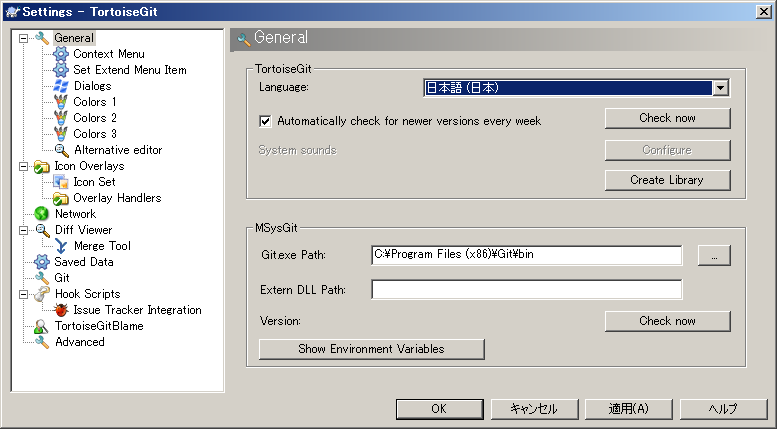Select the Network globe icon
This screenshot has width=777, height=429.
tap(42, 214)
